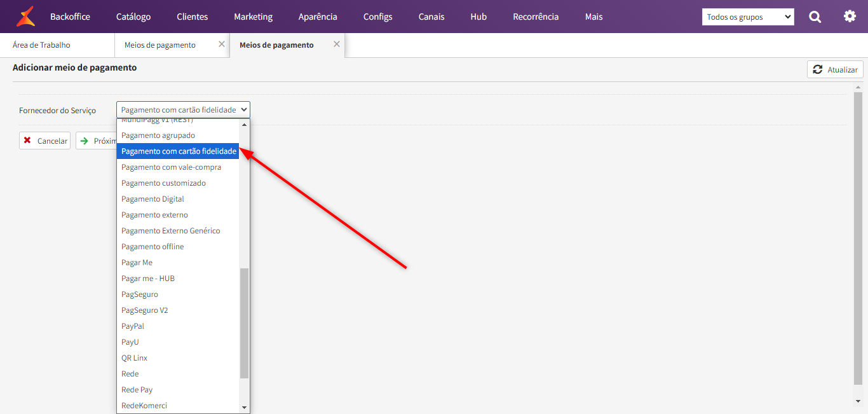Viewport: 868px width, 414px height.
Task: Select Pagar me - HUB option
Action: (x=178, y=279)
